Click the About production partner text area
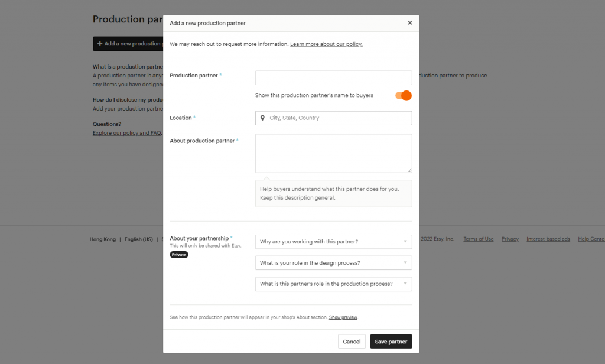This screenshot has width=605, height=364. [x=333, y=152]
